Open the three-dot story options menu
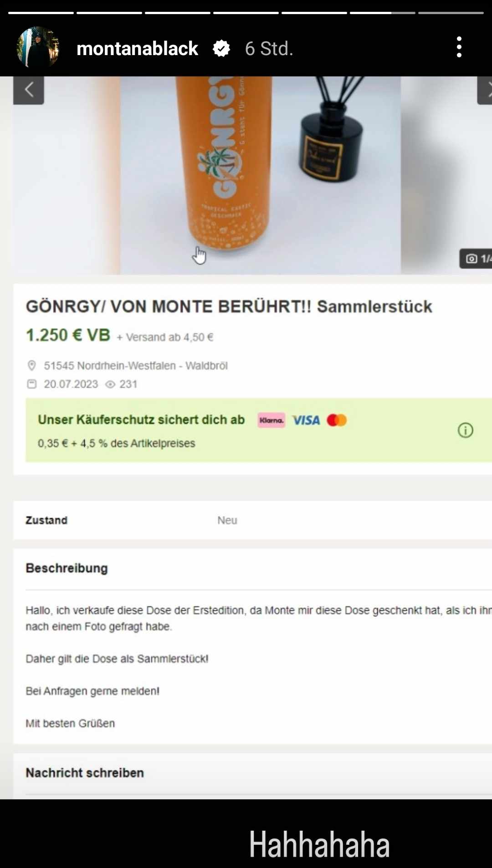The image size is (492, 868). tap(459, 47)
